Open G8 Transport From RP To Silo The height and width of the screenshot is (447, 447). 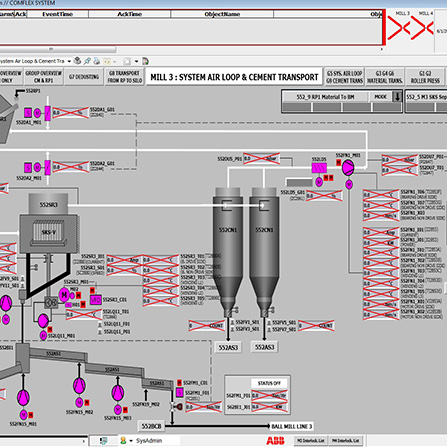tap(125, 77)
